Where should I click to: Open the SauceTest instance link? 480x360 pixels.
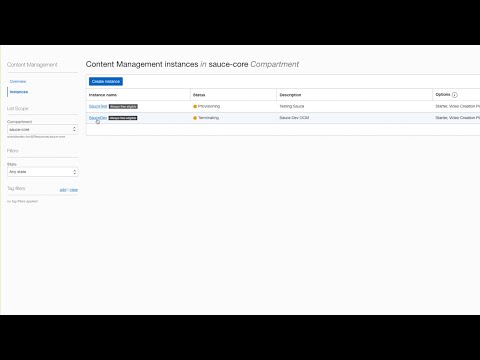tap(98, 106)
